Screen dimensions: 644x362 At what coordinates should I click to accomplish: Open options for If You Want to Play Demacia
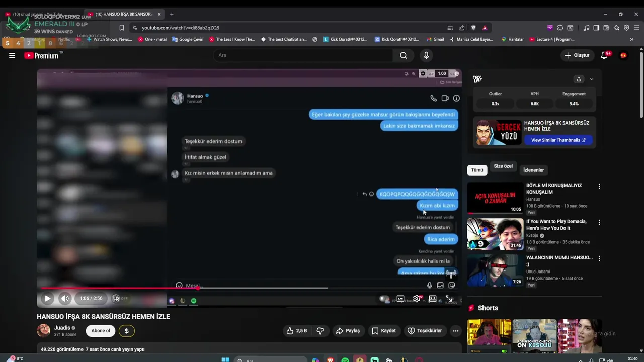pyautogui.click(x=599, y=222)
